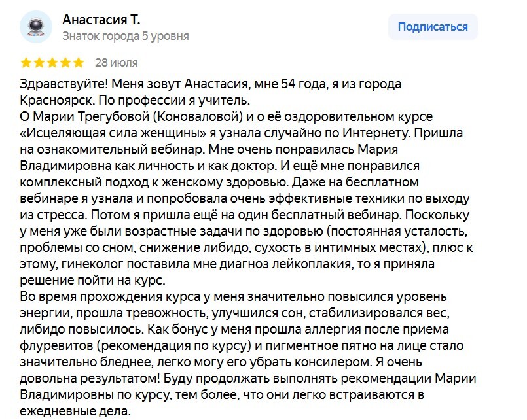The height and width of the screenshot is (420, 527).
Task: Click the greeting word Здравствуйте in the review
Action: click(x=61, y=84)
